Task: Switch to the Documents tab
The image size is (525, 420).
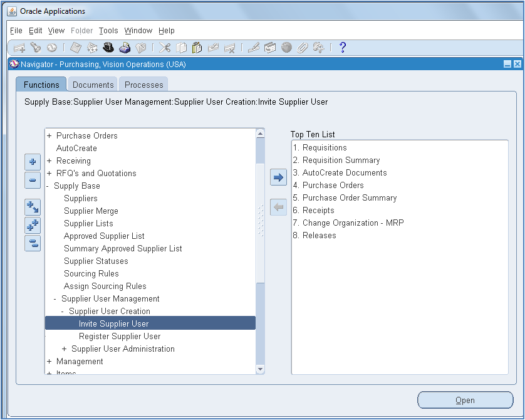Action: [93, 85]
